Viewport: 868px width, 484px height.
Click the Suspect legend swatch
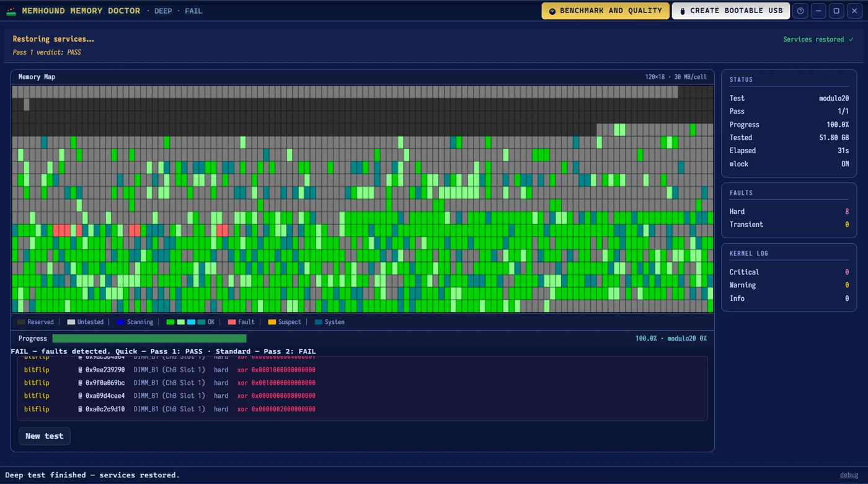pos(272,322)
